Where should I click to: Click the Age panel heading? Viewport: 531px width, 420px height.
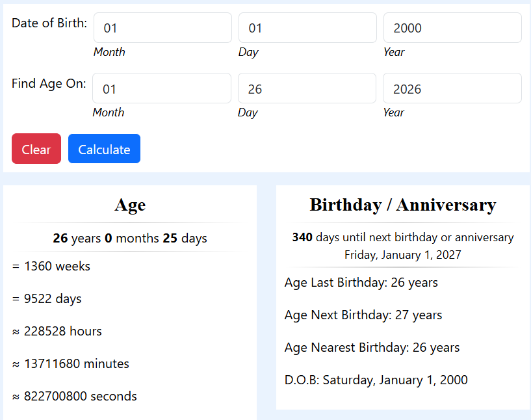point(129,205)
